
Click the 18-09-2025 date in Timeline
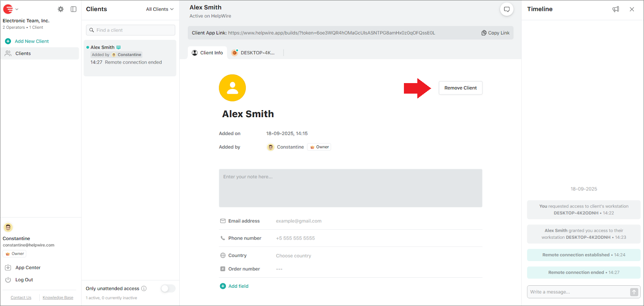(x=584, y=189)
